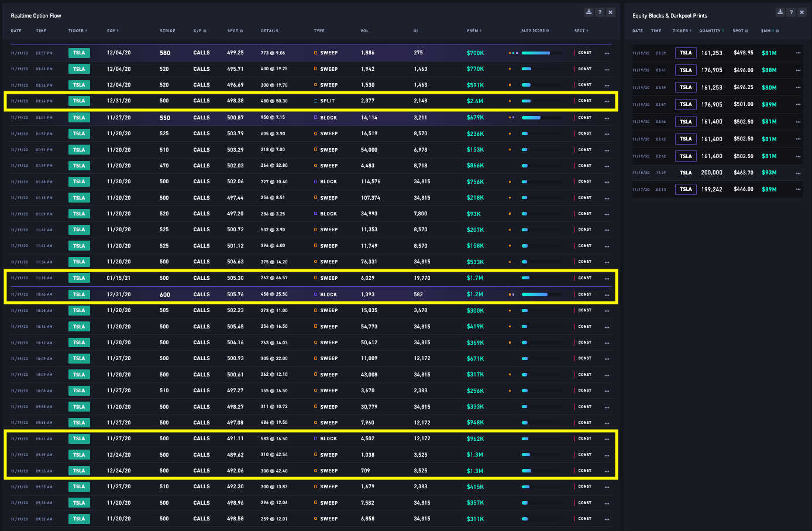This screenshot has width=812, height=531.
Task: Click the algo score bar in 03:01 PM row
Action: pyautogui.click(x=541, y=118)
